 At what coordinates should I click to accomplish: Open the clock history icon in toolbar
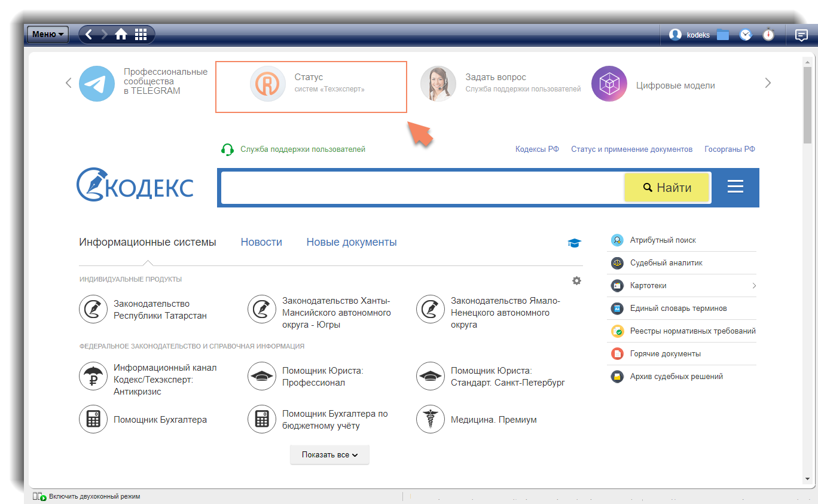click(x=746, y=35)
